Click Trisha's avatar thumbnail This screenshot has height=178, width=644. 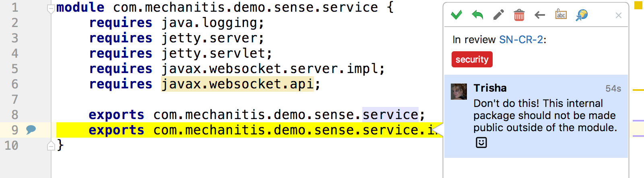tap(459, 92)
